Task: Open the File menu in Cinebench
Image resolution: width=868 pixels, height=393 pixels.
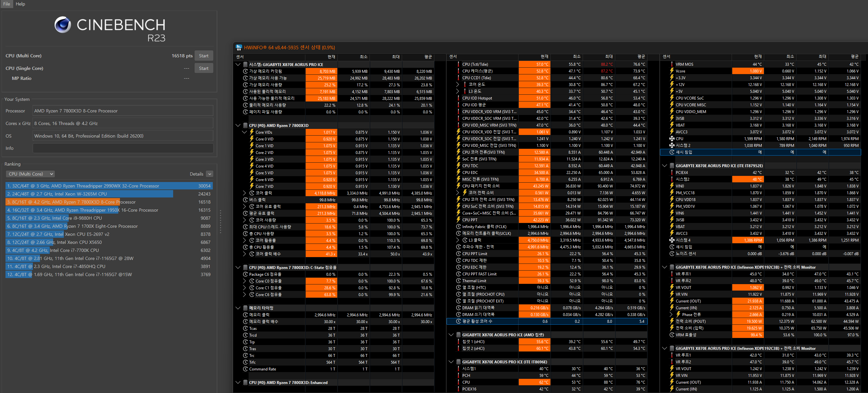Action: coord(6,4)
